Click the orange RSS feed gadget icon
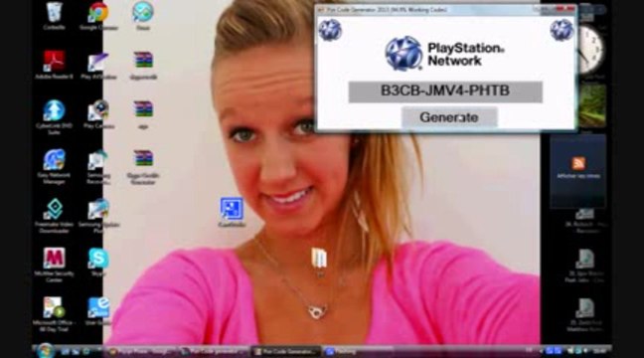The image size is (644, 358). (x=578, y=163)
